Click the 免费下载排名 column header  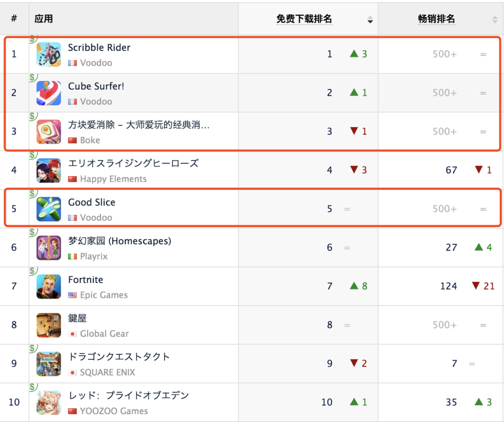(304, 19)
